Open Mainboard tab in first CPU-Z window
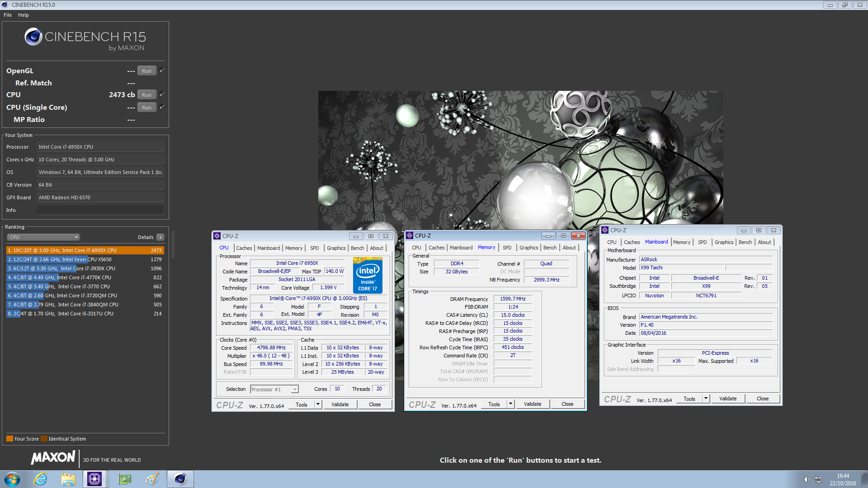 tap(269, 248)
